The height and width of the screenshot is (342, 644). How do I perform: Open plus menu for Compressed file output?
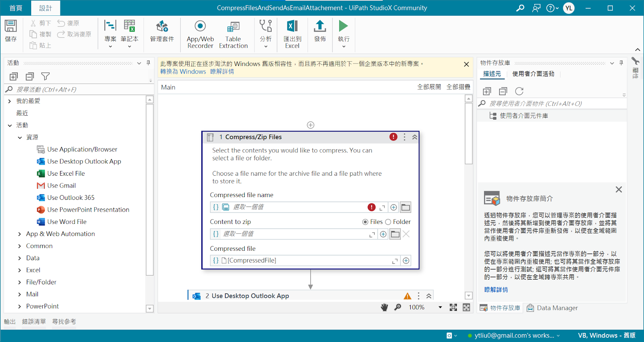[406, 261]
